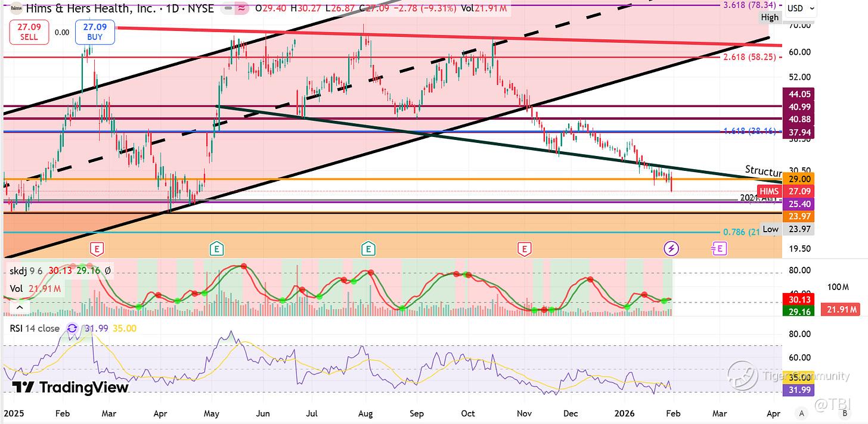Click the 3.618 (78.34) Fibonacci level label
Image resolution: width=868 pixels, height=424 pixels.
coord(749,5)
